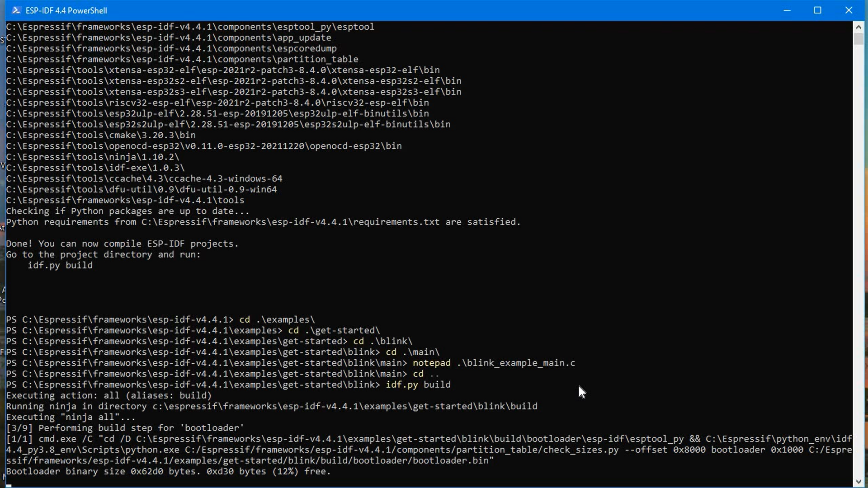Click the idf.py build command text
The height and width of the screenshot is (488, 868).
tap(418, 385)
